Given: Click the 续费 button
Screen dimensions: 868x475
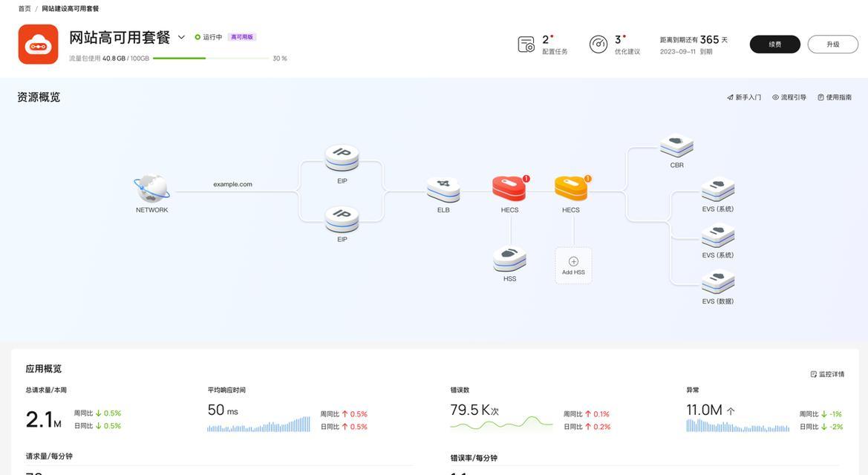Looking at the screenshot, I should coord(775,45).
